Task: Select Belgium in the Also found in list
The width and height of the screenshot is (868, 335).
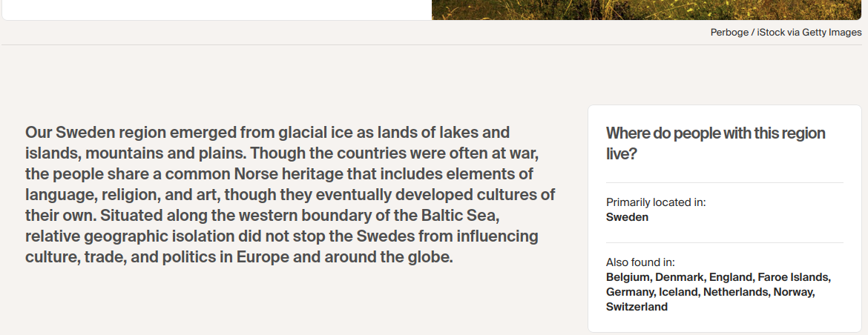Action: [627, 277]
